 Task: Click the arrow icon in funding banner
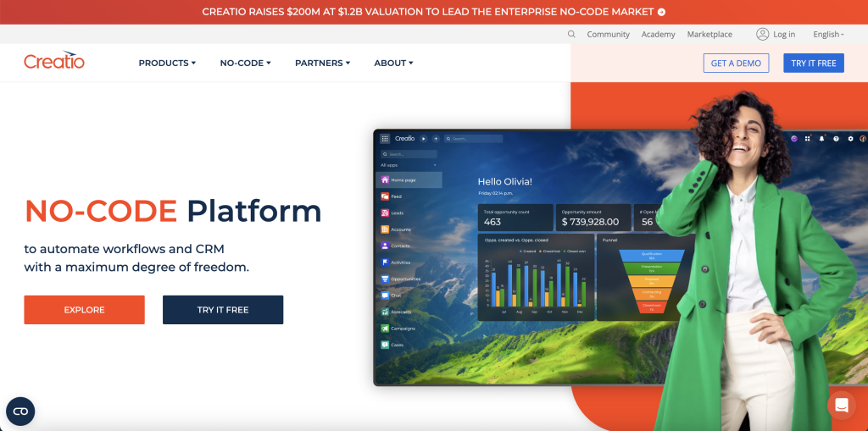click(x=661, y=12)
